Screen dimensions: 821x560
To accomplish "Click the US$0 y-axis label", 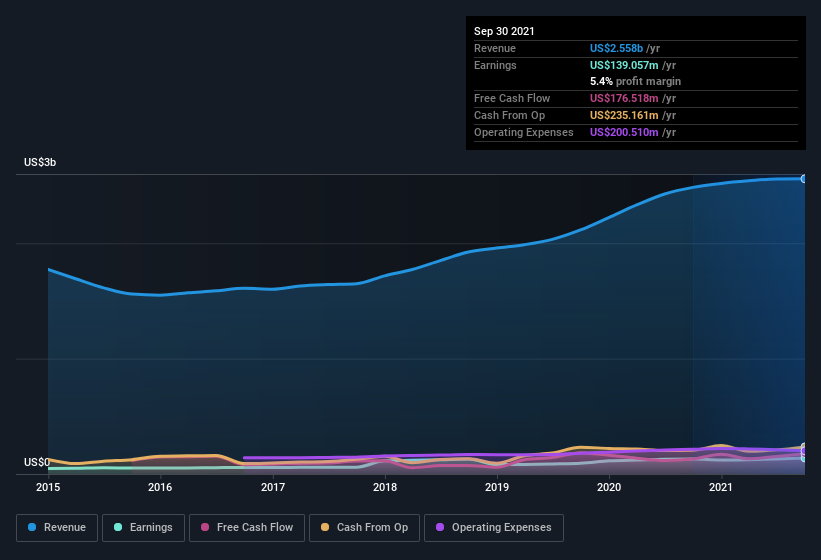I will click(37, 462).
